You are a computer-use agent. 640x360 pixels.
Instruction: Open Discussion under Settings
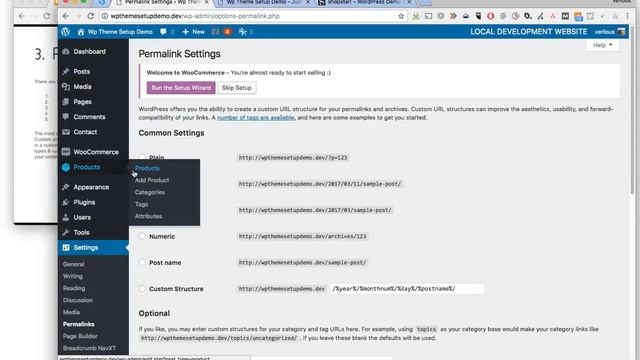[x=78, y=300]
